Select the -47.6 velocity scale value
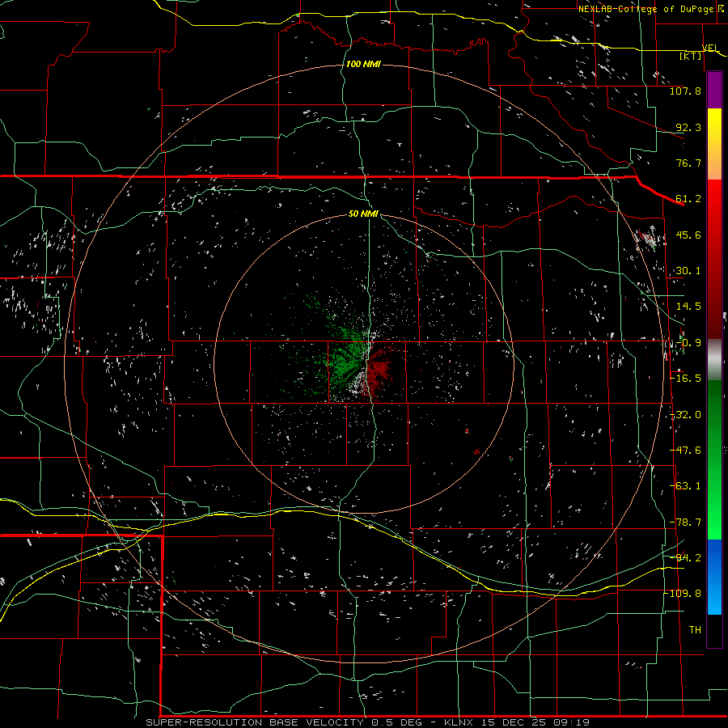The height and width of the screenshot is (728, 728). click(x=686, y=451)
